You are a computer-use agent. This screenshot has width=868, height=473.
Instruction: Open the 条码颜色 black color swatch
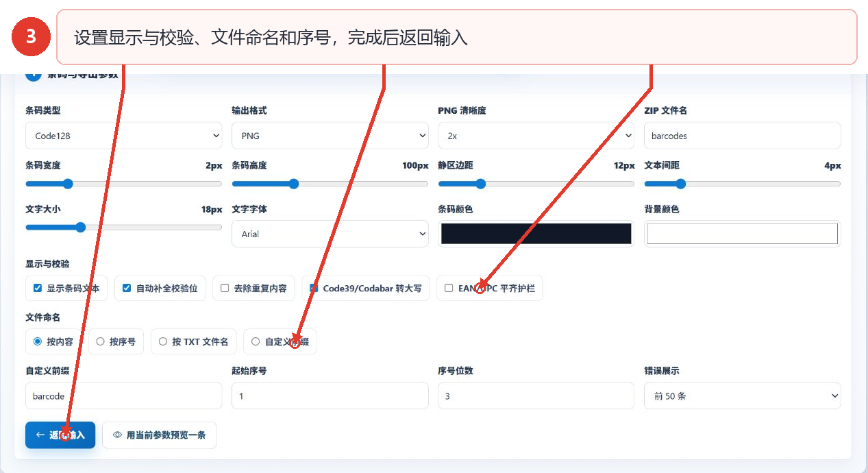pyautogui.click(x=536, y=234)
